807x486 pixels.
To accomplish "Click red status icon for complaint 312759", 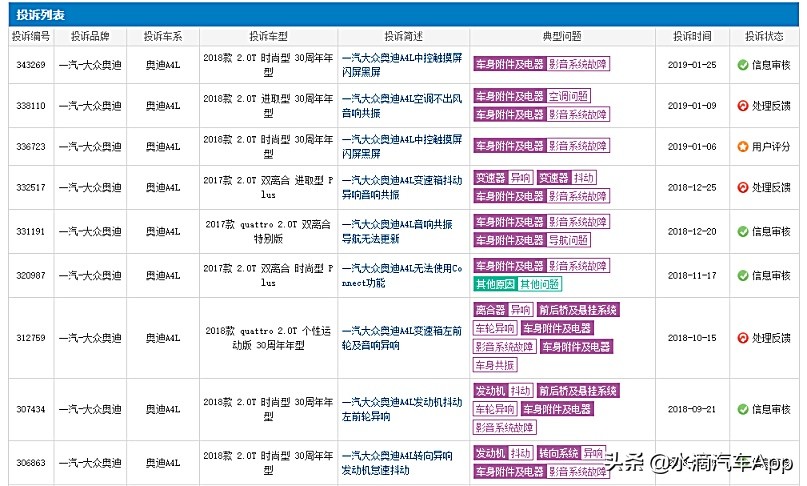I will click(742, 338).
